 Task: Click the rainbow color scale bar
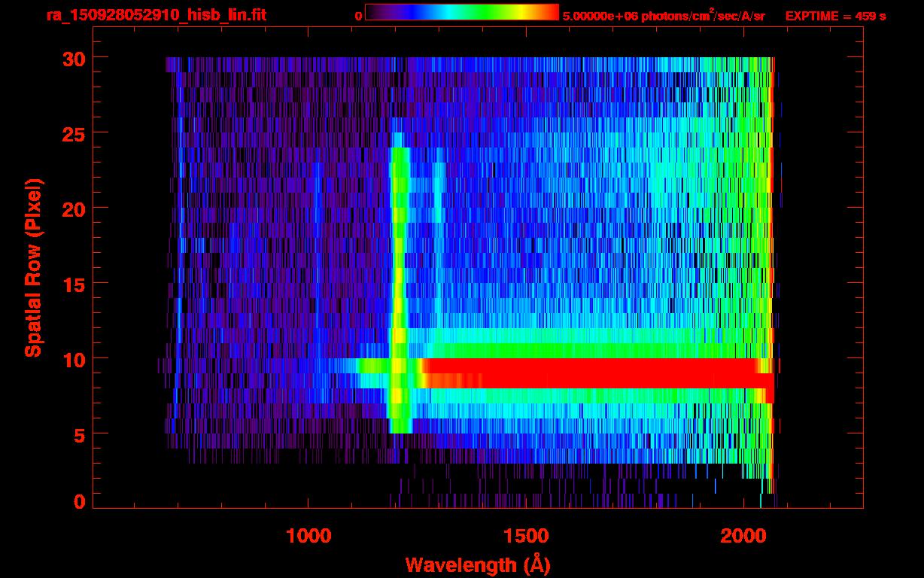point(462,12)
